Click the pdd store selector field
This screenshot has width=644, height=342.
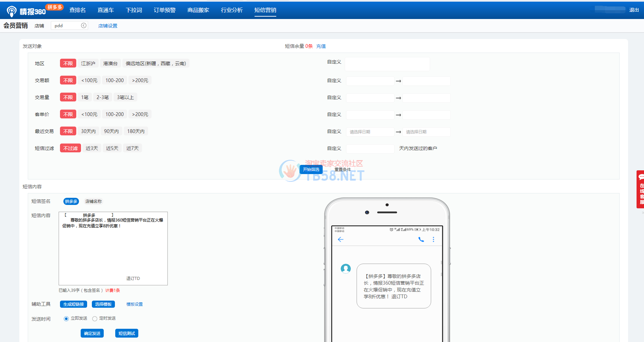pyautogui.click(x=69, y=25)
